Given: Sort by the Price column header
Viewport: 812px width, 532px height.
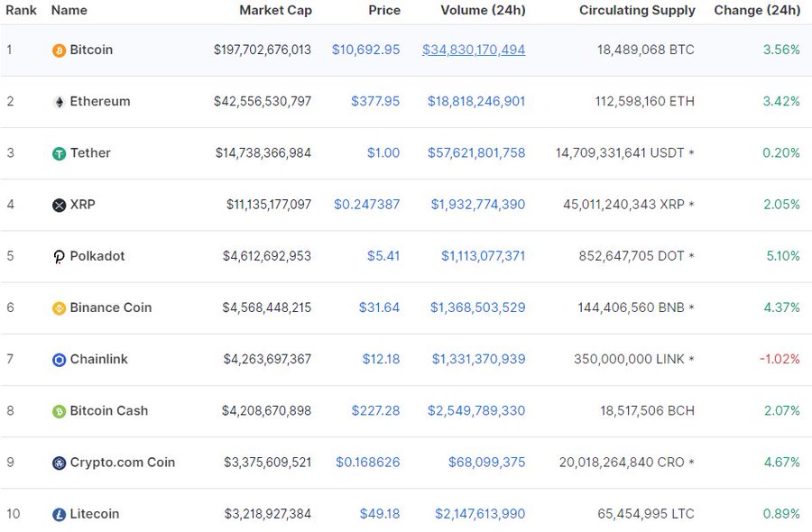Looking at the screenshot, I should (x=384, y=10).
